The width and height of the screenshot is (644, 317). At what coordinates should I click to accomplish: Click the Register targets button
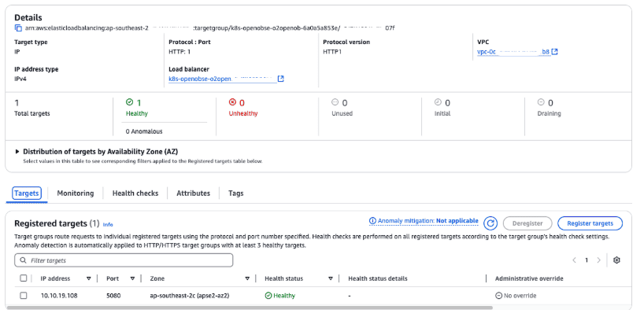[590, 223]
